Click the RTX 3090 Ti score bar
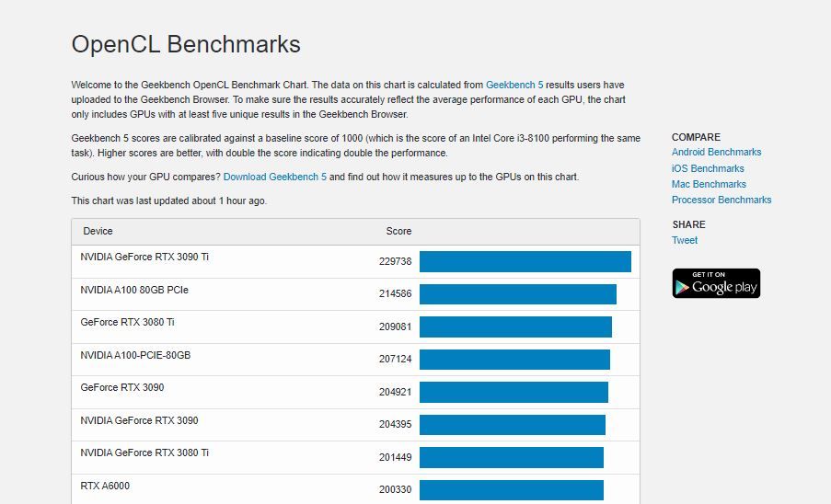Viewport: 831px width, 504px height. pyautogui.click(x=525, y=261)
